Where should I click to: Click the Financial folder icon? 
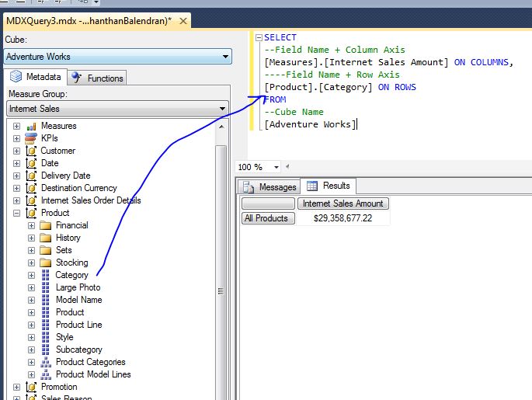pos(46,225)
